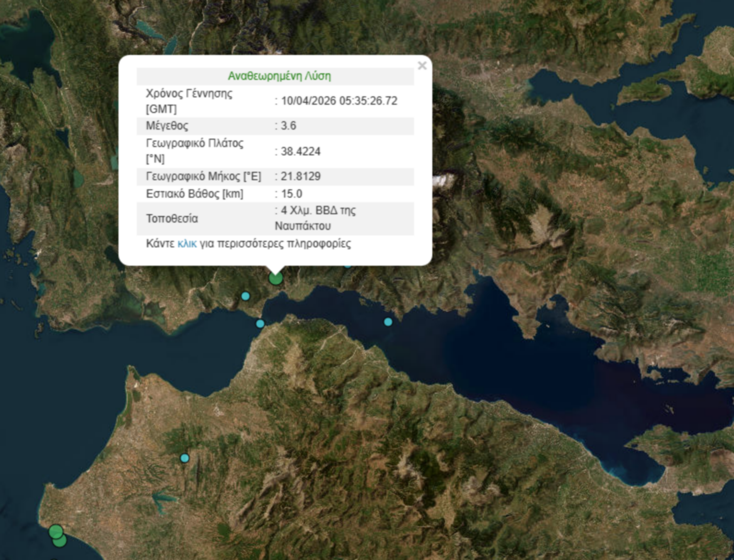Screen dimensions: 734x560
Task: Click the longitude value 21.8129
Action: pos(300,176)
